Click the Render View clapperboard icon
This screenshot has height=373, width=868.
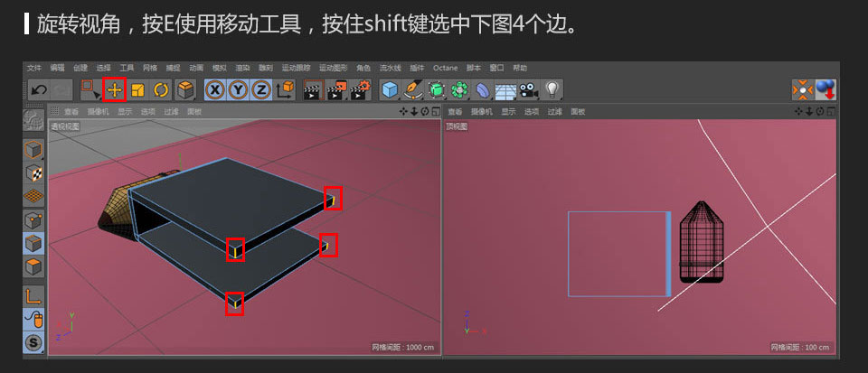[x=314, y=90]
